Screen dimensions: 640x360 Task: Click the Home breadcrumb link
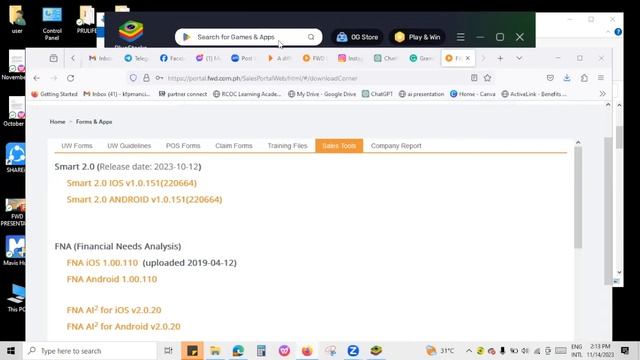point(57,122)
